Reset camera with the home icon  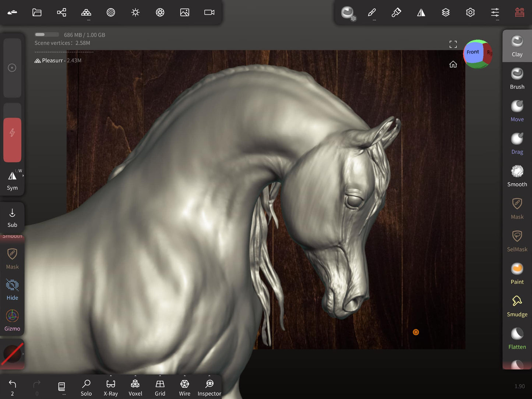[x=453, y=64]
